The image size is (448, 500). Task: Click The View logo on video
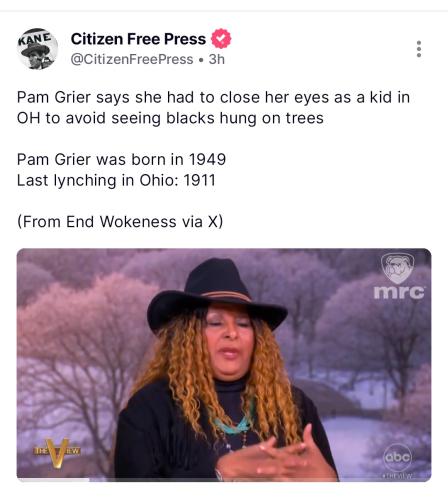point(57,453)
